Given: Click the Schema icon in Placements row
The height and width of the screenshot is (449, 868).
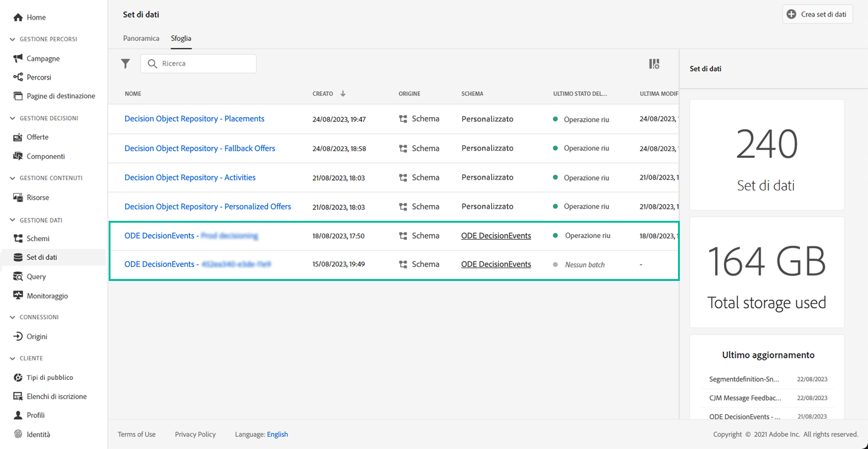Looking at the screenshot, I should click(403, 119).
